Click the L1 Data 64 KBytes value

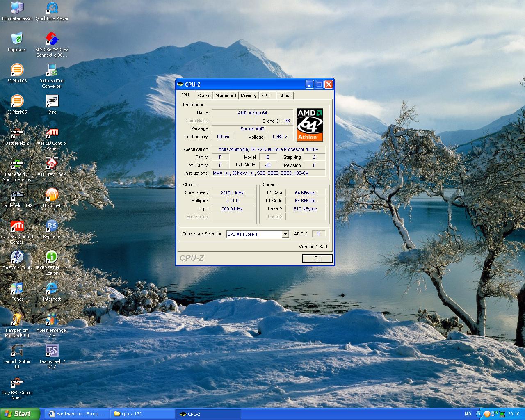pos(305,193)
